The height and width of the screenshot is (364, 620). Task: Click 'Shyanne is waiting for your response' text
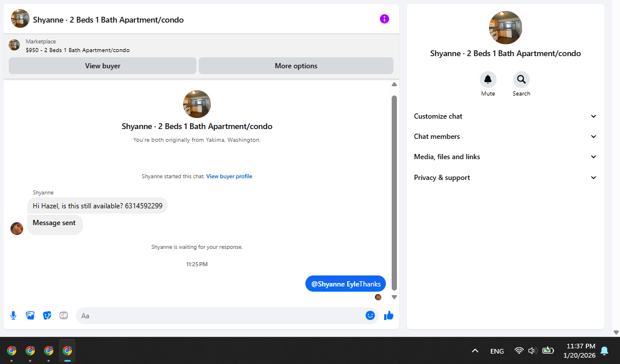pyautogui.click(x=197, y=247)
